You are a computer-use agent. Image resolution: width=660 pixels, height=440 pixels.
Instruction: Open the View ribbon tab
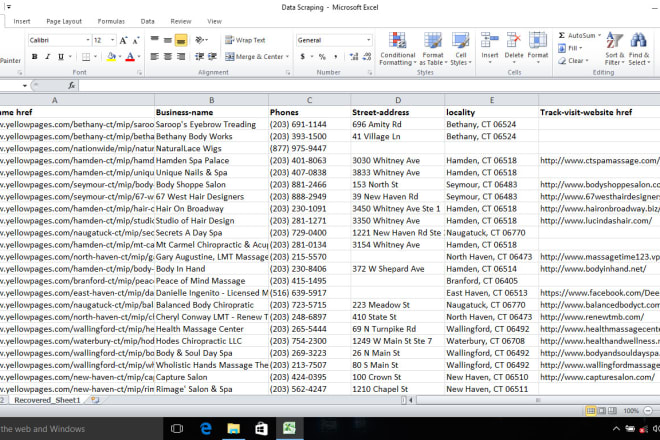click(x=214, y=21)
